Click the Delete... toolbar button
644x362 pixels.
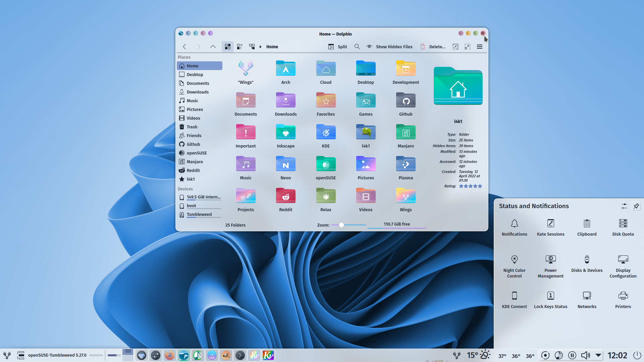point(433,47)
